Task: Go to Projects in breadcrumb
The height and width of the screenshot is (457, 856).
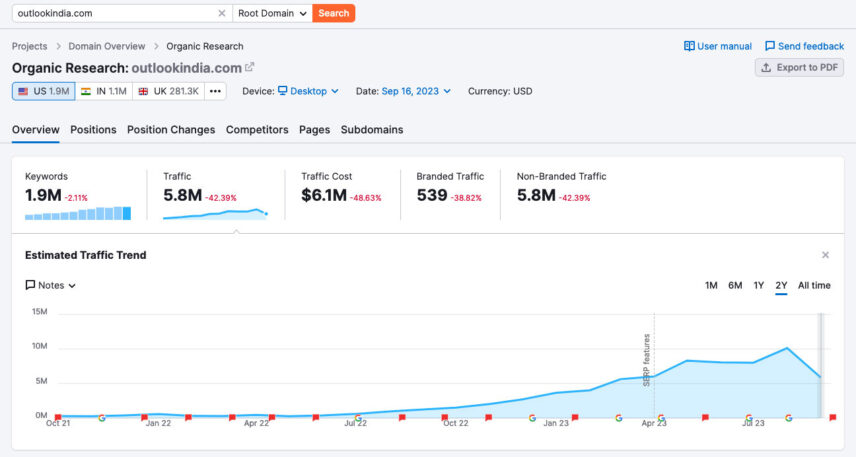Action: (x=29, y=46)
